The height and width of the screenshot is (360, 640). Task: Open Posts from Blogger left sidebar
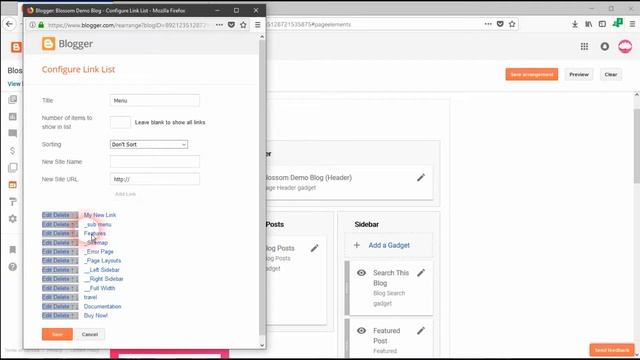coord(13,100)
